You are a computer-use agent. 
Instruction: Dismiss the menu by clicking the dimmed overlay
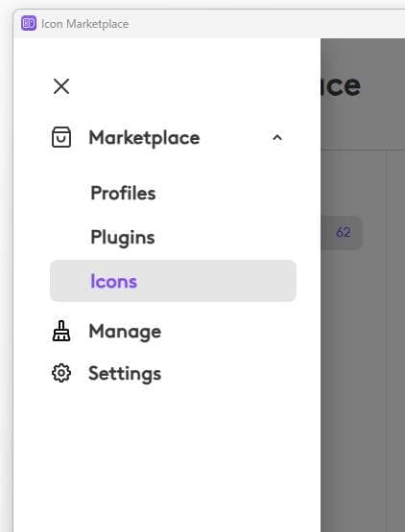(363, 373)
